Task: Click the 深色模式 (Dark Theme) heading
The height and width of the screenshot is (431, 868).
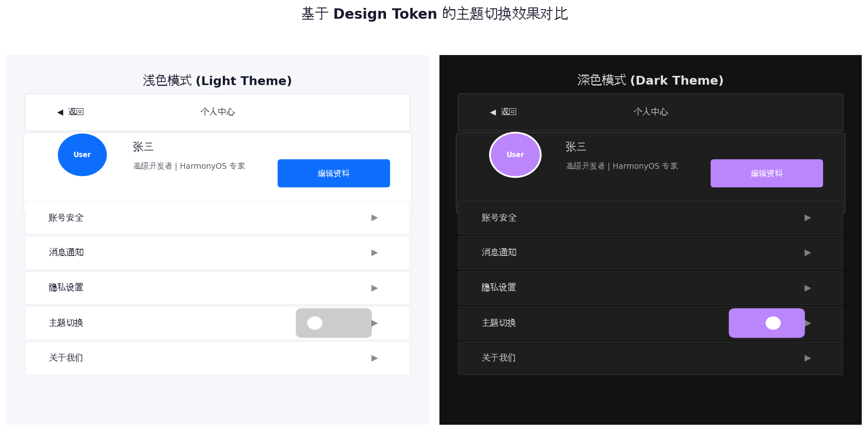Action: click(650, 80)
